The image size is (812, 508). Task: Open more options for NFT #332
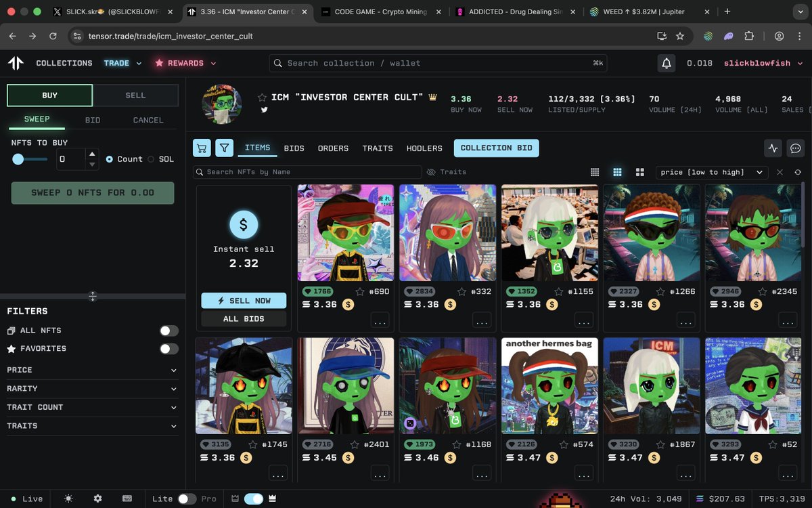click(482, 320)
